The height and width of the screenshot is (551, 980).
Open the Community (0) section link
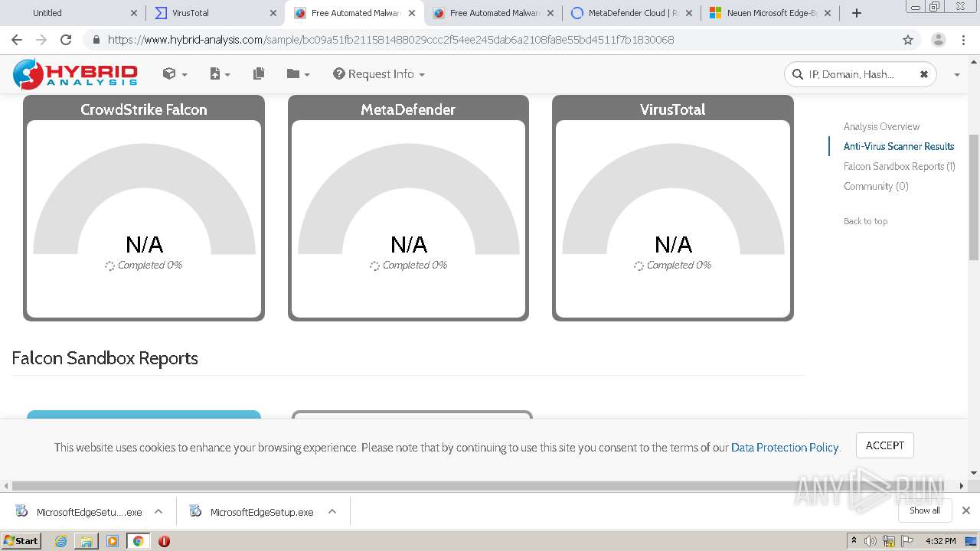click(876, 186)
